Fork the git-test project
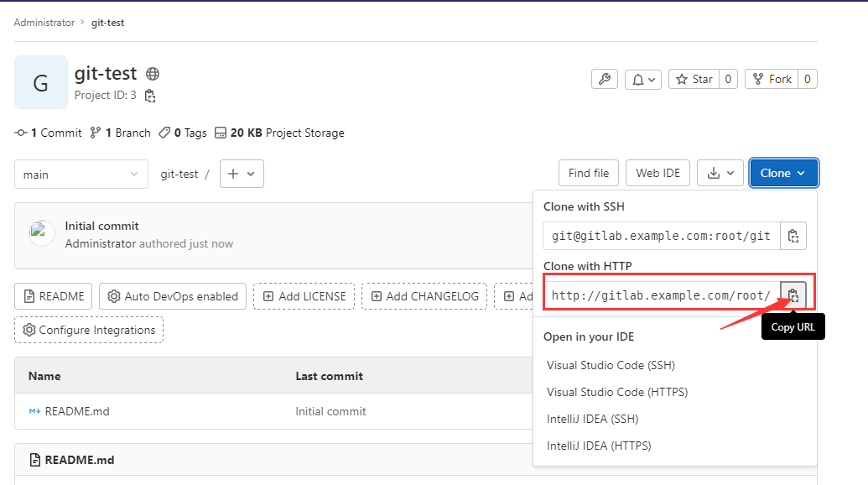This screenshot has height=485, width=868. [x=772, y=79]
